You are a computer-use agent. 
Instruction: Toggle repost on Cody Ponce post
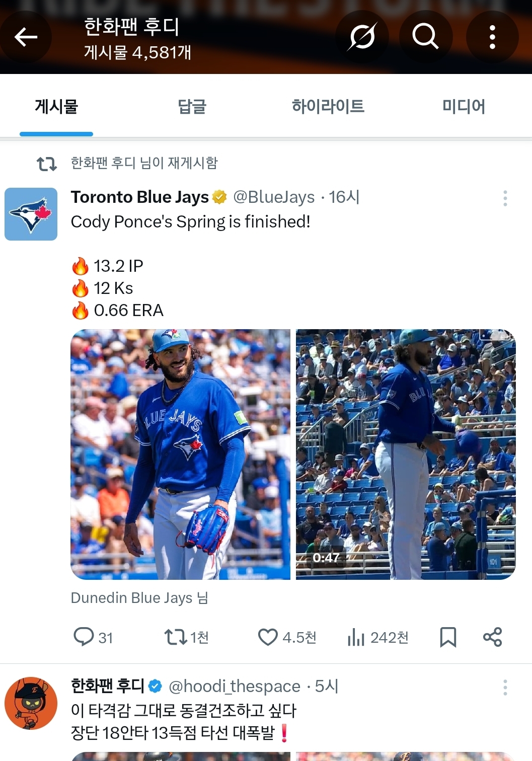pos(176,637)
